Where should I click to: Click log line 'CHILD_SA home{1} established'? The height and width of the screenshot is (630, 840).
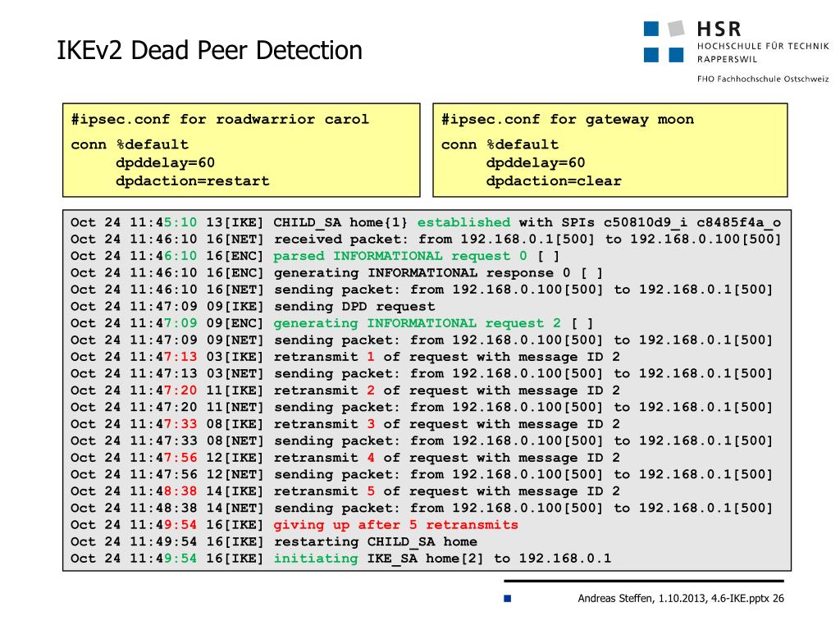[426, 222]
